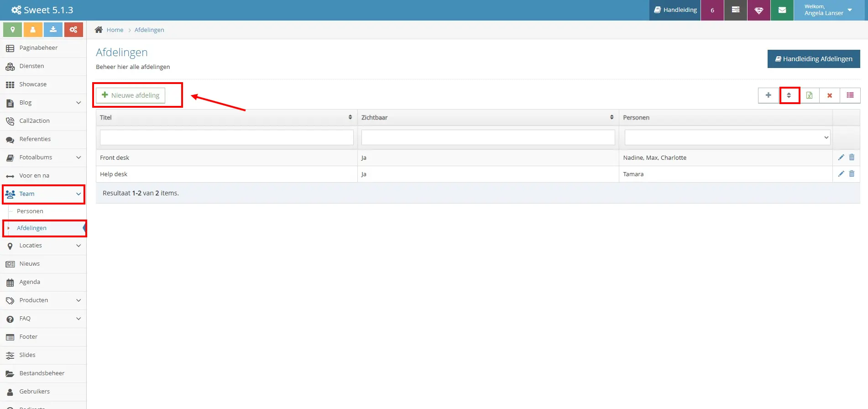The image size is (868, 409).
Task: Edit the Front desk row pencil icon
Action: point(841,157)
